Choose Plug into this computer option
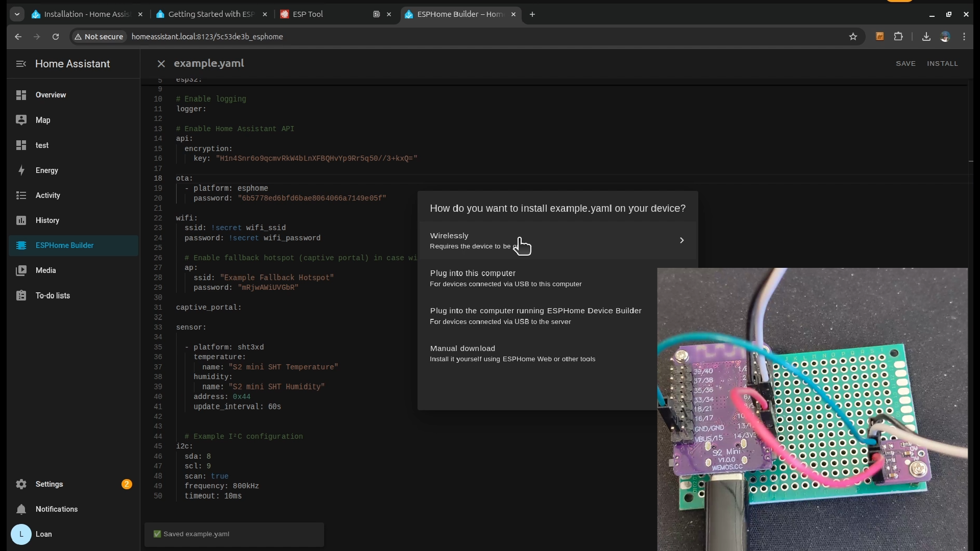 point(537,278)
